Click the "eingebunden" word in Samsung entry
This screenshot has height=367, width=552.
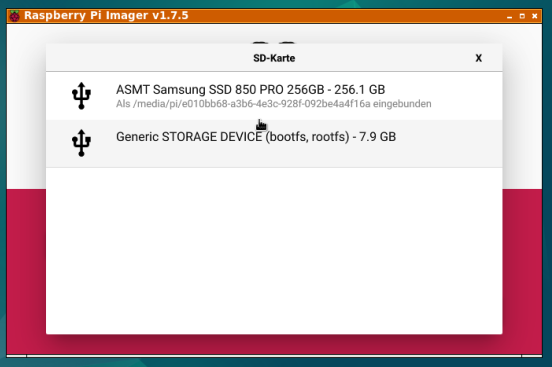pyautogui.click(x=402, y=104)
